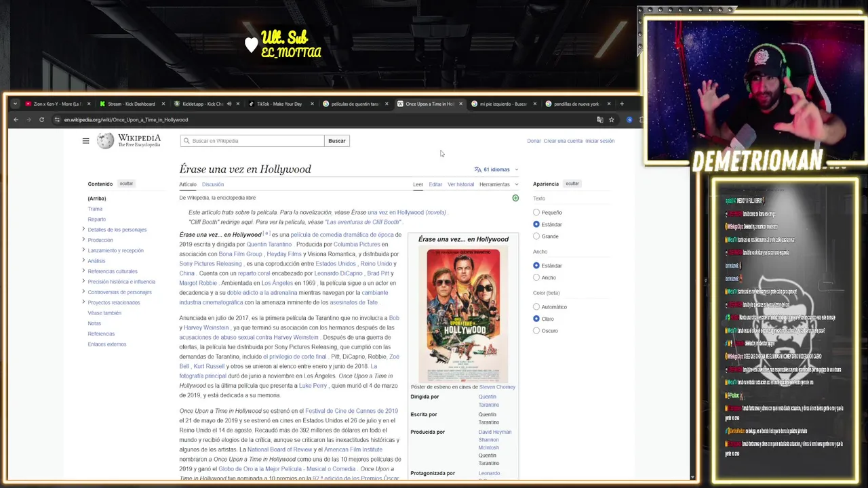Image resolution: width=868 pixels, height=488 pixels.
Task: Open the Wikipedia main menu hamburger icon
Action: pos(85,141)
